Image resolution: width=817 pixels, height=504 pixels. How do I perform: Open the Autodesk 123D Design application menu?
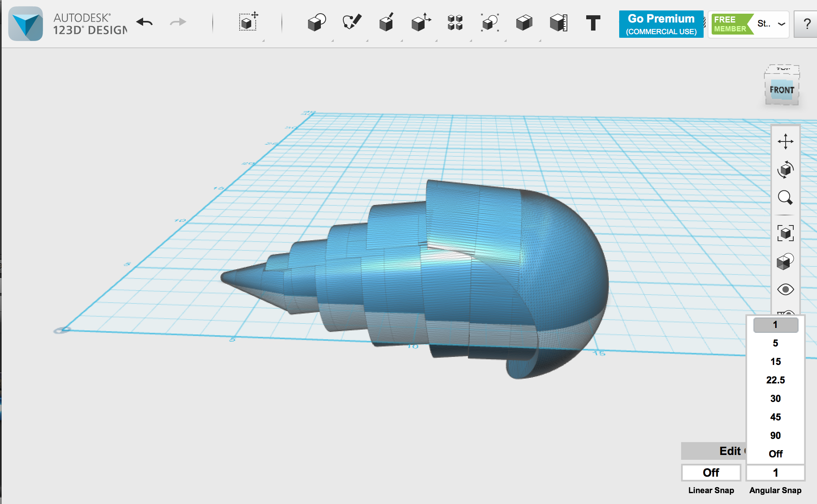(26, 23)
